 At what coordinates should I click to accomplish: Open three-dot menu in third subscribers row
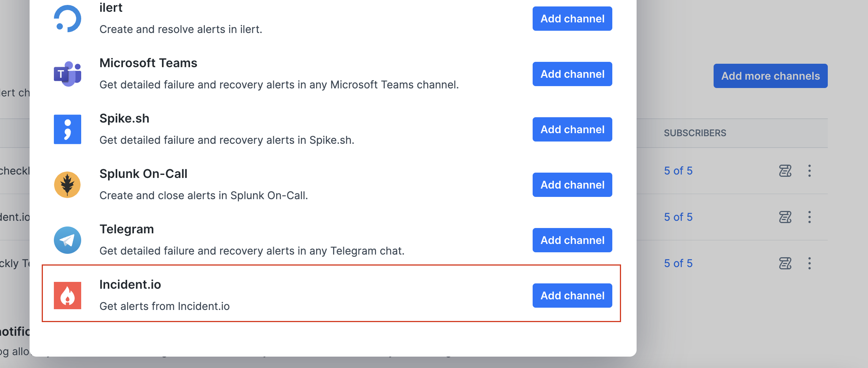click(810, 263)
